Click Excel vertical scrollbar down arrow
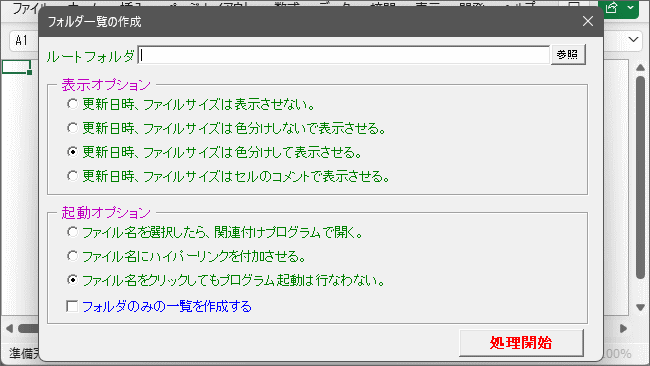 coord(640,308)
